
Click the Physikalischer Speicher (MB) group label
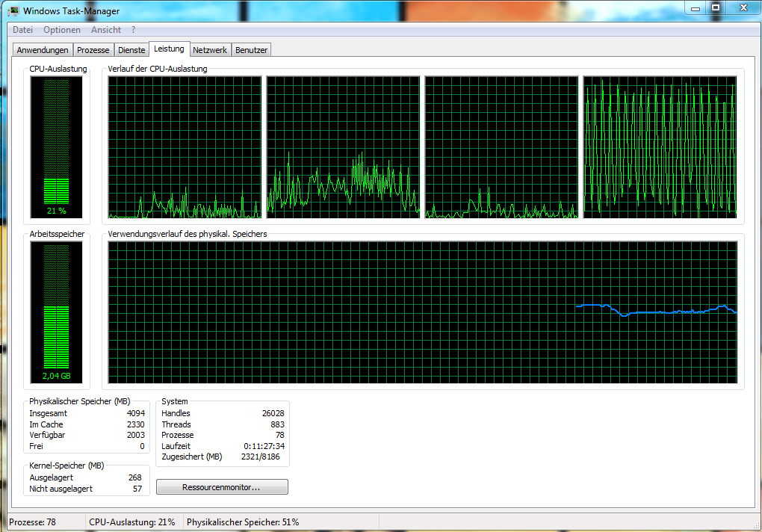tap(80, 401)
